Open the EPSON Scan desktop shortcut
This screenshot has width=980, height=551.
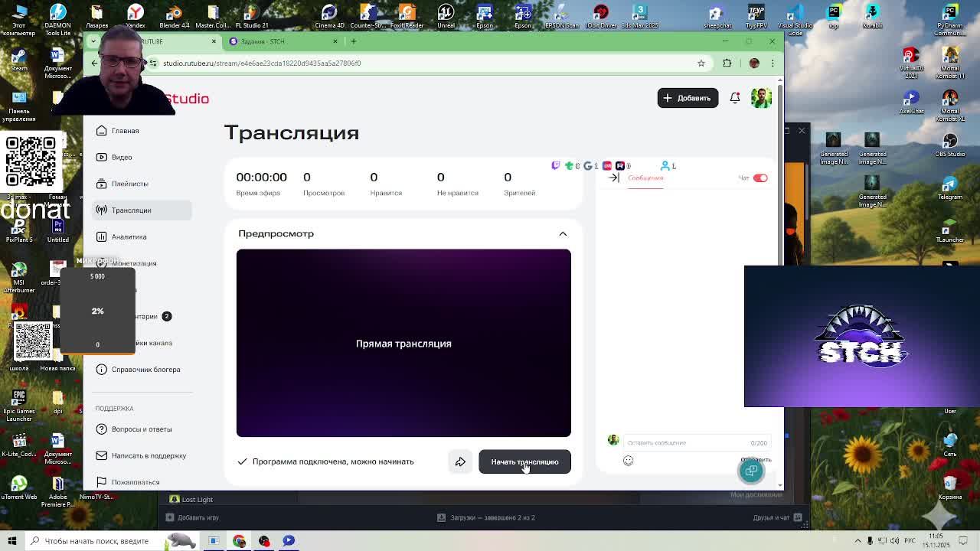[561, 16]
